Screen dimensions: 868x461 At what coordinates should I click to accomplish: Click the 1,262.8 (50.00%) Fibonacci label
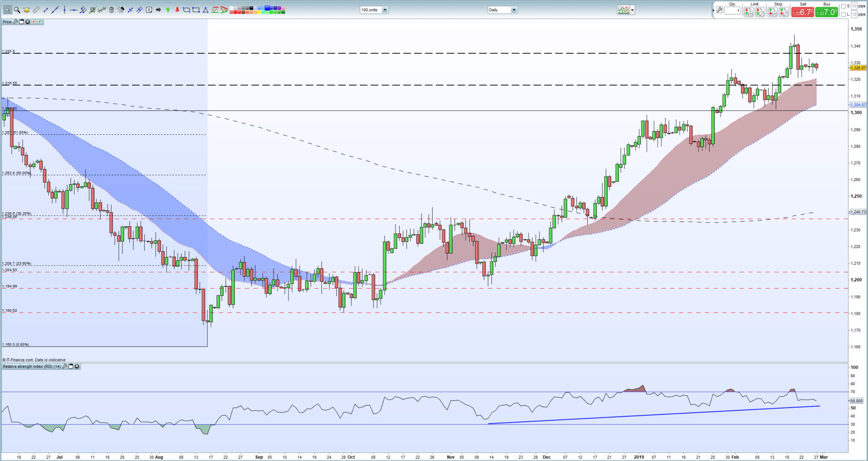[x=16, y=173]
